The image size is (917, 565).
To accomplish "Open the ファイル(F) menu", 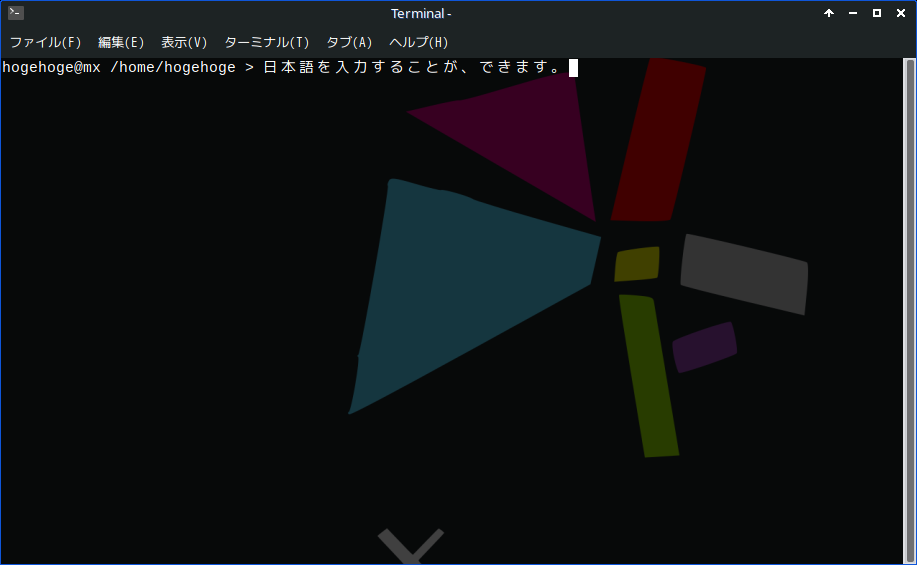I will pyautogui.click(x=46, y=42).
